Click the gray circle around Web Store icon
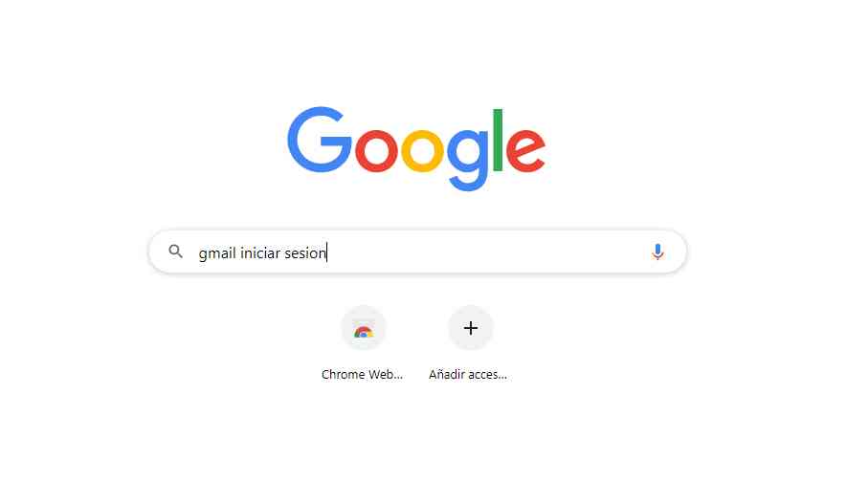The height and width of the screenshot is (504, 846). pos(364,328)
